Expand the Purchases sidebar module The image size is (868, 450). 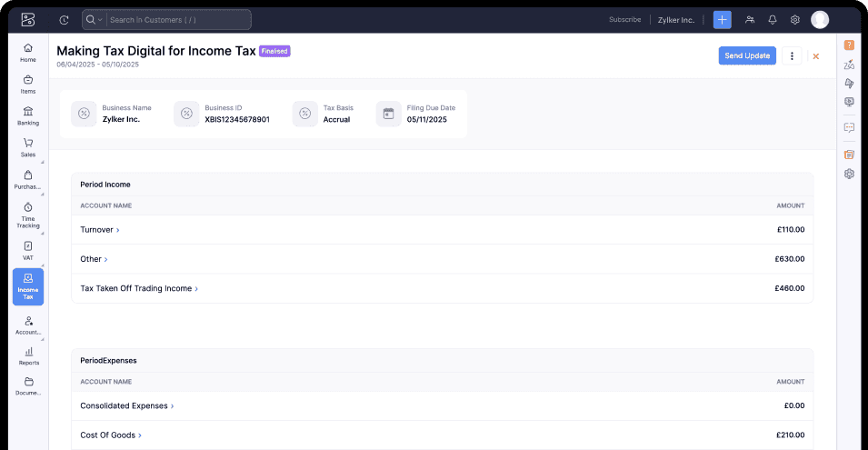pos(28,180)
